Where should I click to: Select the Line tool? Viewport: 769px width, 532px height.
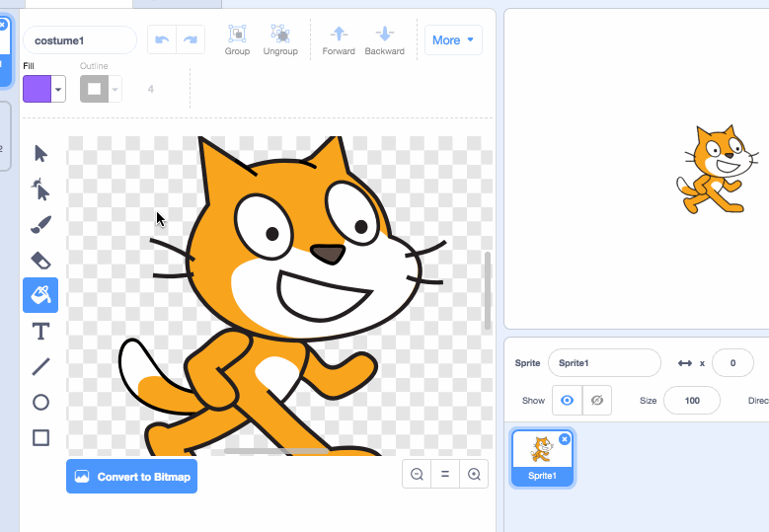point(40,367)
